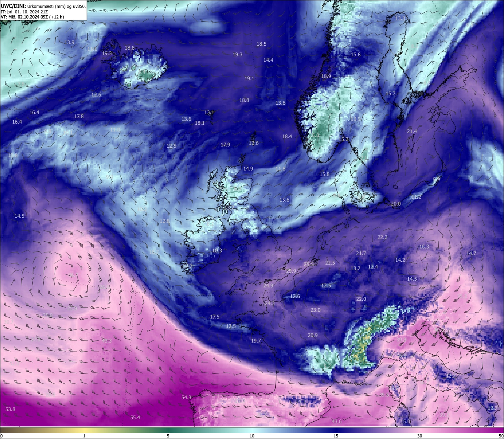Click the 17.9 value label
Viewport: 504px width, 439px height.
pos(225,144)
